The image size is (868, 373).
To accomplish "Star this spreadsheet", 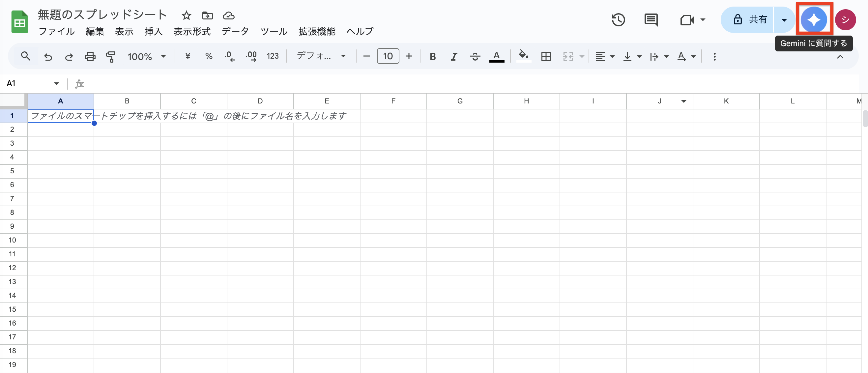I will tap(186, 15).
